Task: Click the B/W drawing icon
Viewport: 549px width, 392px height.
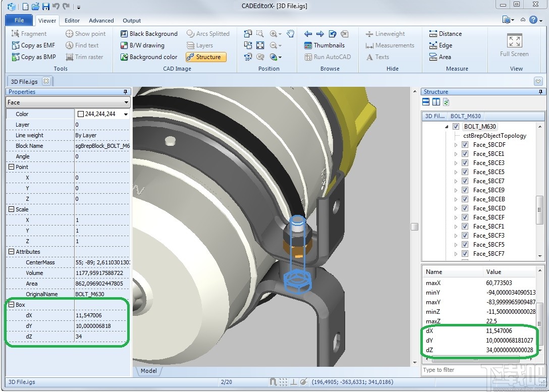Action: point(124,45)
